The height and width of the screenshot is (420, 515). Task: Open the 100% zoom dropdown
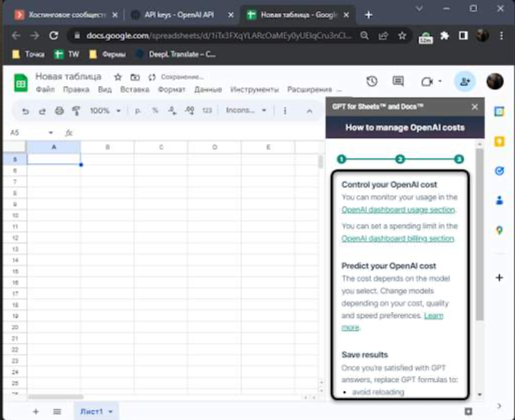(105, 111)
